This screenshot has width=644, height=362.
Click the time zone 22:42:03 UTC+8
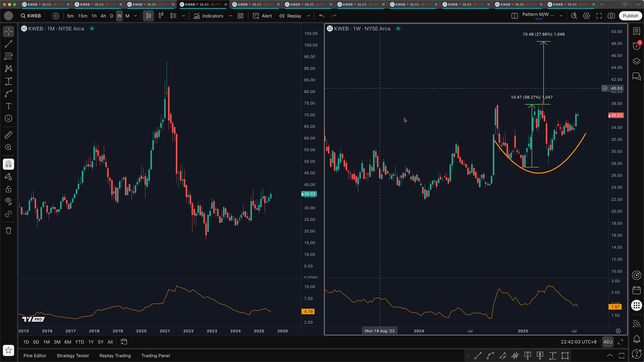[578, 342]
